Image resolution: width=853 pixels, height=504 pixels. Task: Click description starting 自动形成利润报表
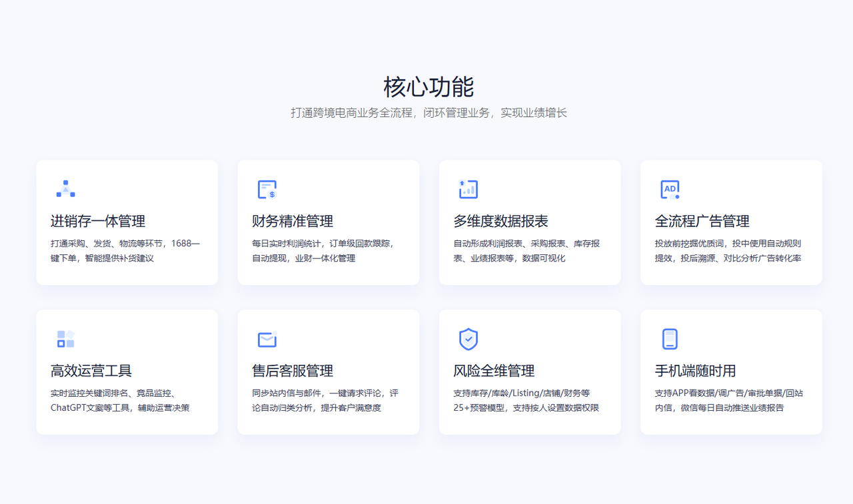point(526,251)
